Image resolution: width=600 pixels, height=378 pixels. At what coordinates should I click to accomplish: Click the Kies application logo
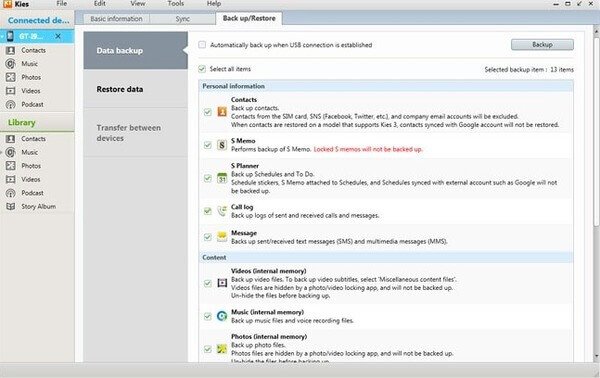(8, 4)
